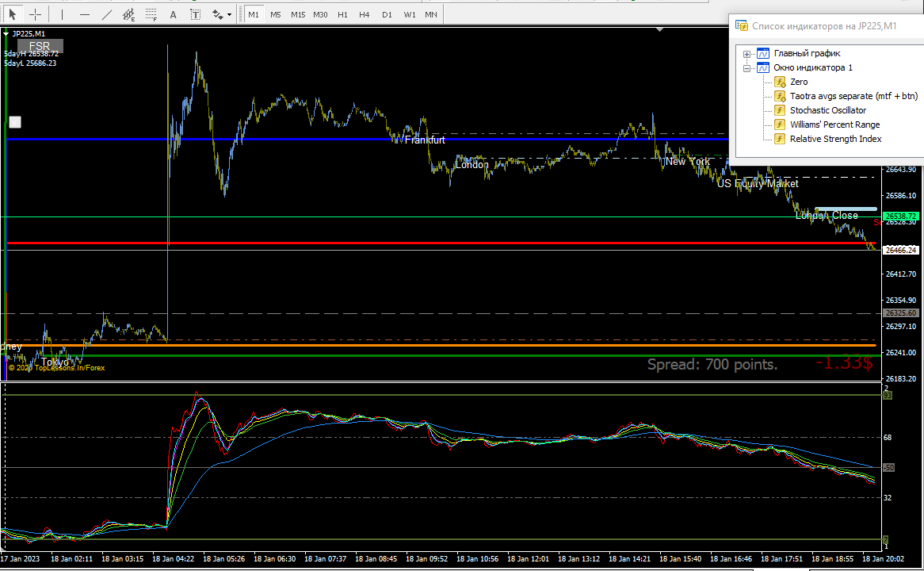This screenshot has width=924, height=571.
Task: Select Окно индикатора 1 tree item
Action: point(812,68)
